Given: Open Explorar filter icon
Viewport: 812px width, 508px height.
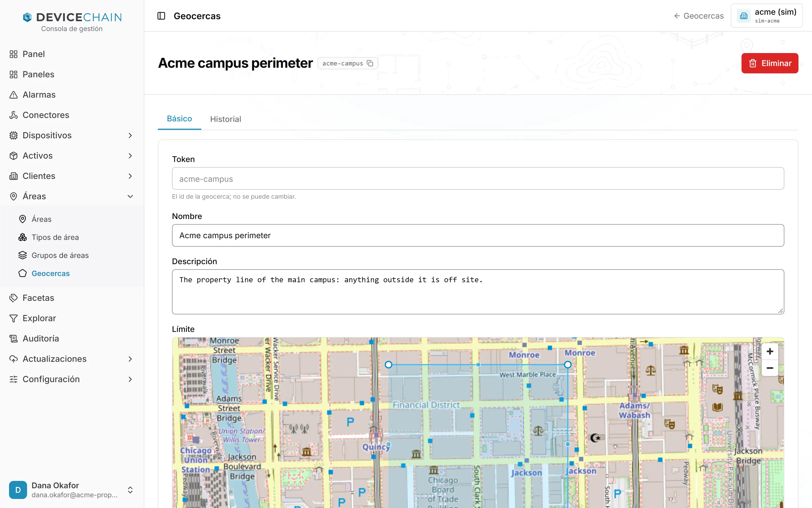Looking at the screenshot, I should [x=14, y=318].
